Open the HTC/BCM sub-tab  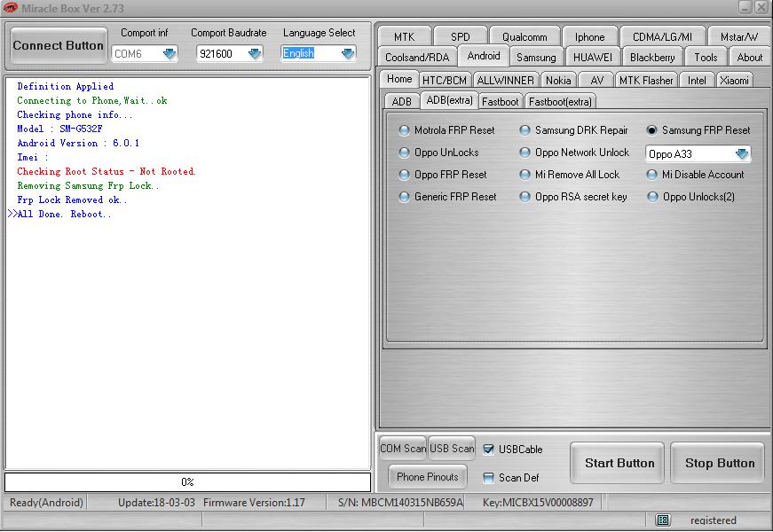(444, 81)
